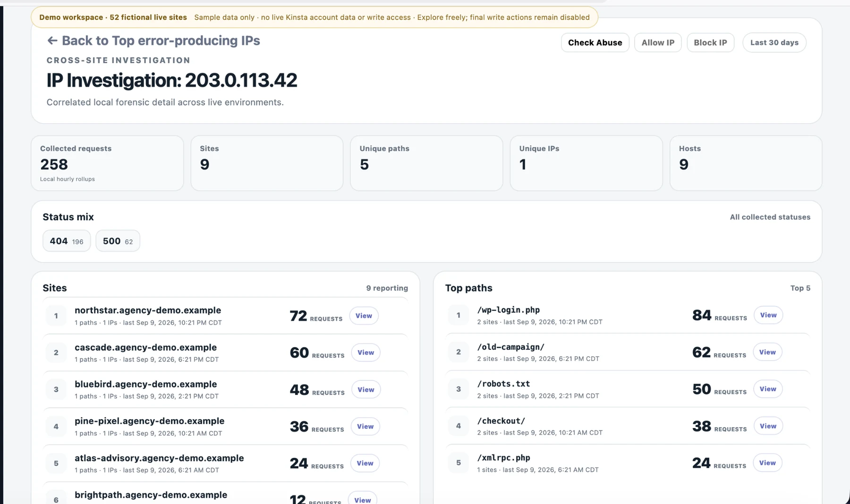
Task: Click the Block IP button
Action: click(x=710, y=42)
